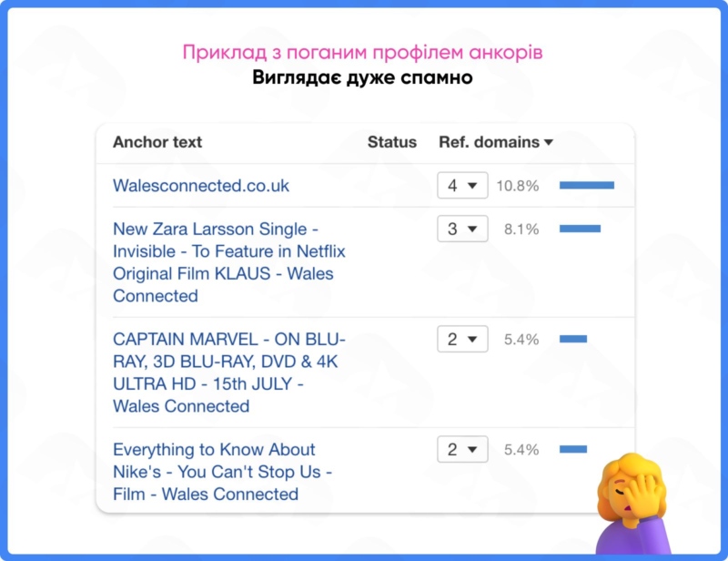The height and width of the screenshot is (561, 728).
Task: Click the blue bar in the Nike's row
Action: tap(572, 450)
